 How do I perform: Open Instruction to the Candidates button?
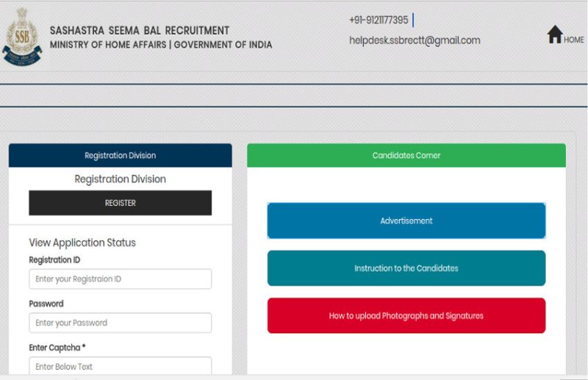(x=406, y=268)
